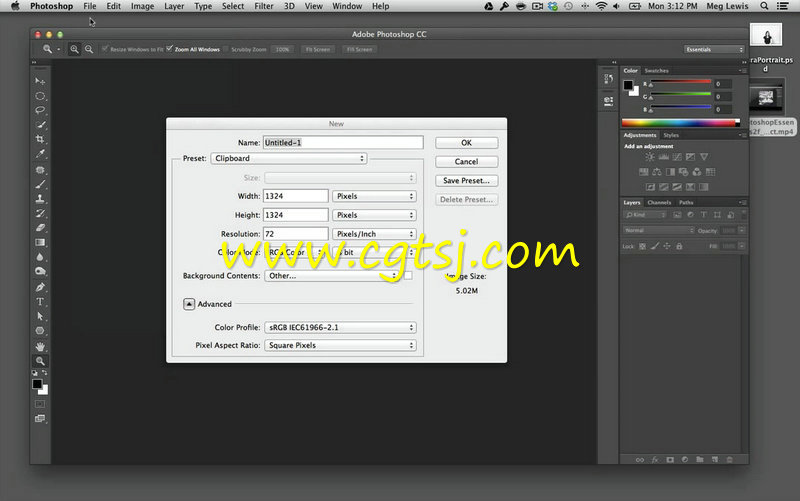
Task: Select the Quick Selection tool
Action: coord(40,124)
